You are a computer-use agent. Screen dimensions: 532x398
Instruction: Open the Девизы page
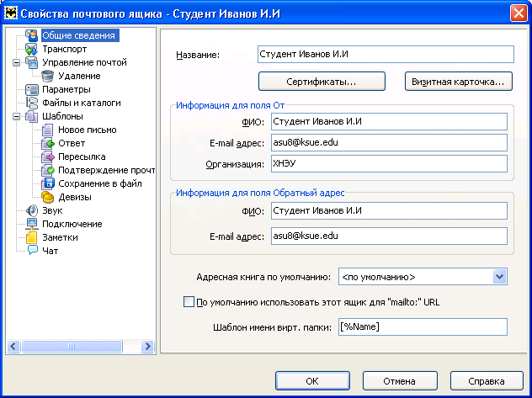(75, 197)
